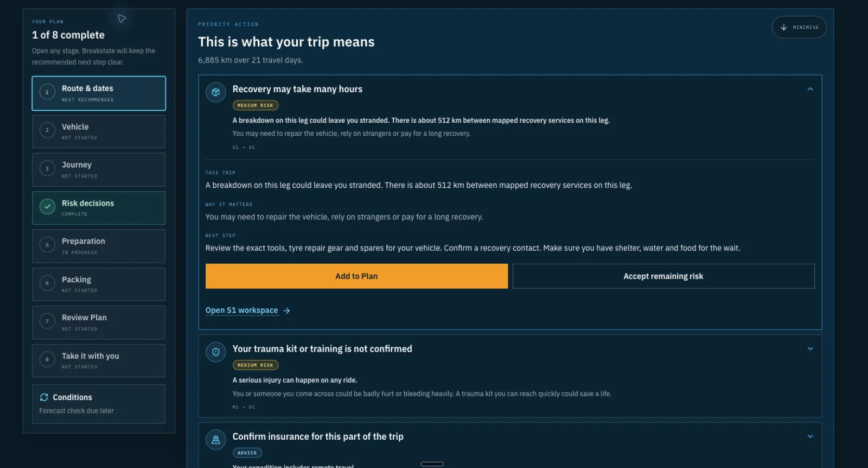This screenshot has width=868, height=468.
Task: Click the recovery icon beside Recovery may take many hours
Action: pyautogui.click(x=215, y=92)
